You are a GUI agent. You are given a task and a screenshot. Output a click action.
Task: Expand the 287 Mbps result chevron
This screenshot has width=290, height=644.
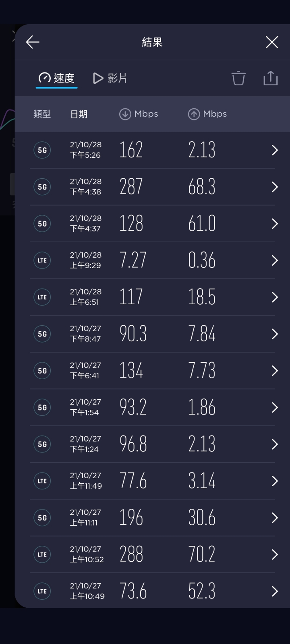[275, 187]
